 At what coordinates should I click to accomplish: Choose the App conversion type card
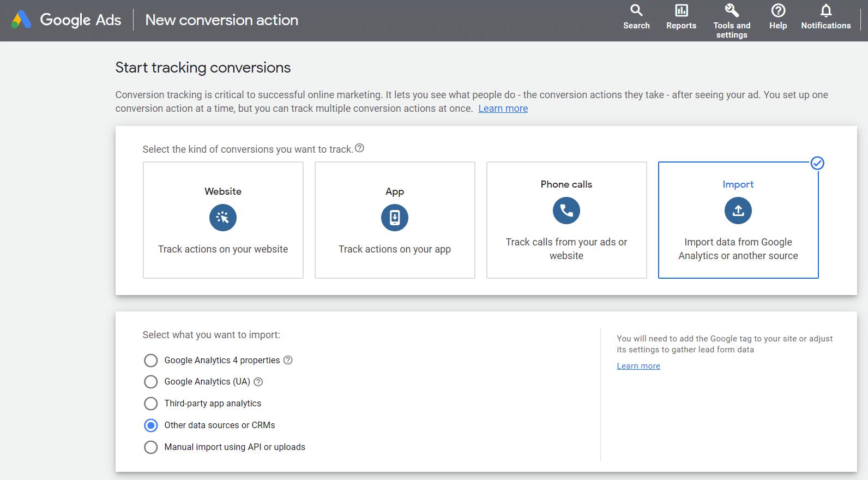395,220
